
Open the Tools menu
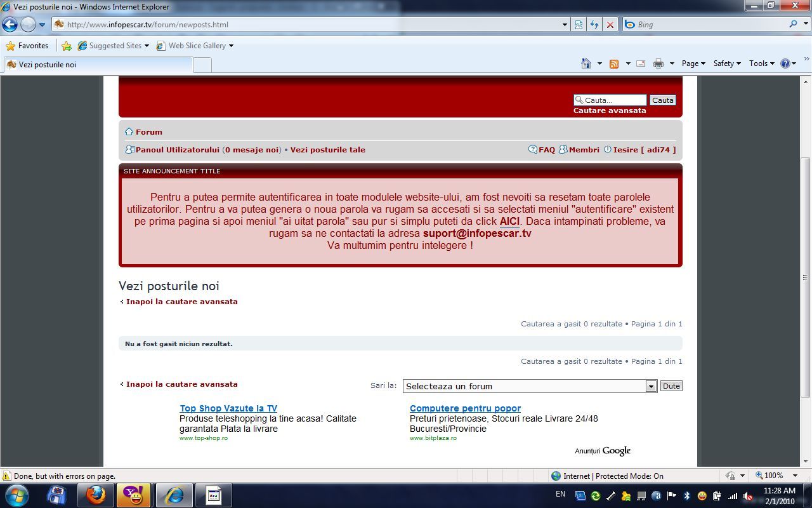(x=761, y=63)
